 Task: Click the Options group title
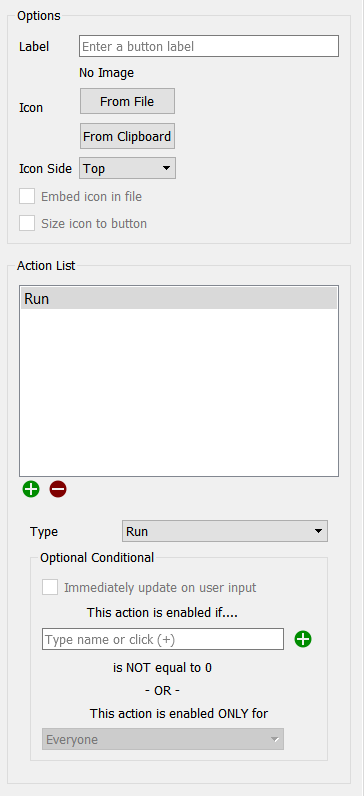(39, 16)
